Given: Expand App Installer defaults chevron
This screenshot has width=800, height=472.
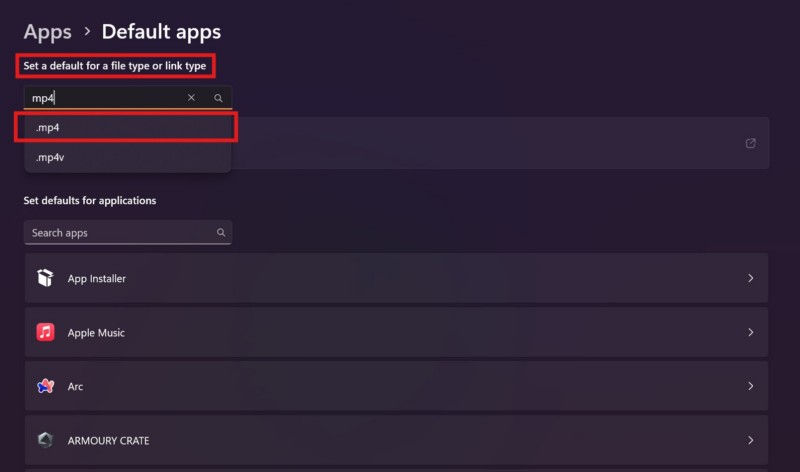Looking at the screenshot, I should click(751, 279).
